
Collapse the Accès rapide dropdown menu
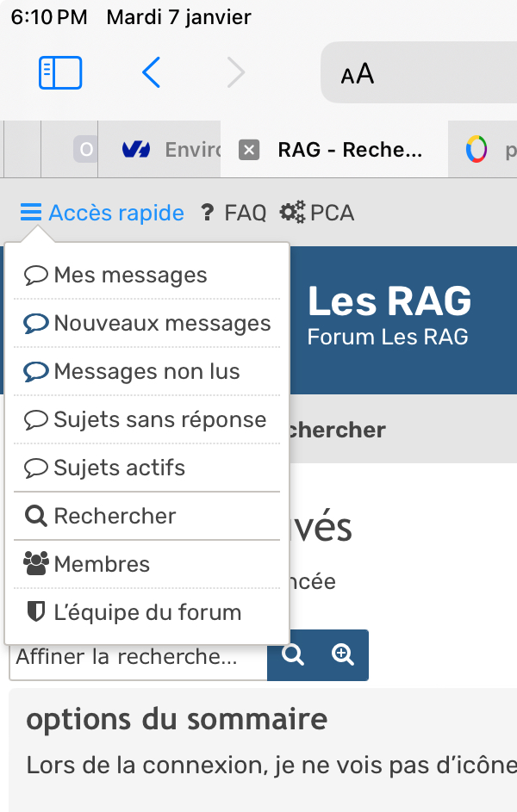pyautogui.click(x=103, y=213)
